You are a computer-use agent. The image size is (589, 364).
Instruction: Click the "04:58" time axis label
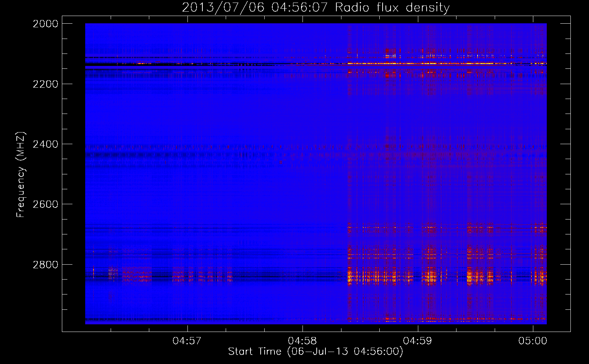point(302,341)
